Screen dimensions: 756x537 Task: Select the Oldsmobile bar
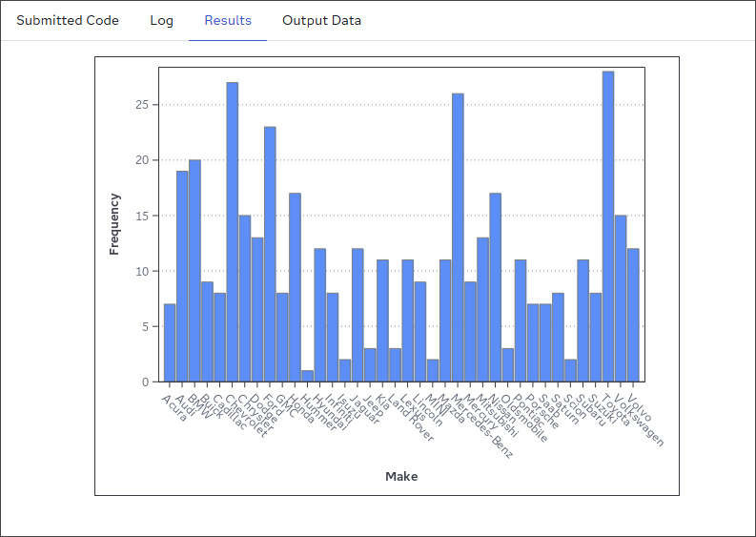pyautogui.click(x=508, y=365)
